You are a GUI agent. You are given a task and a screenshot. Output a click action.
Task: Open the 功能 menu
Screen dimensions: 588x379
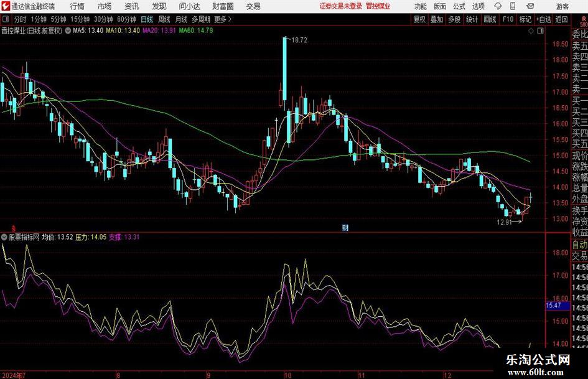coord(421,6)
